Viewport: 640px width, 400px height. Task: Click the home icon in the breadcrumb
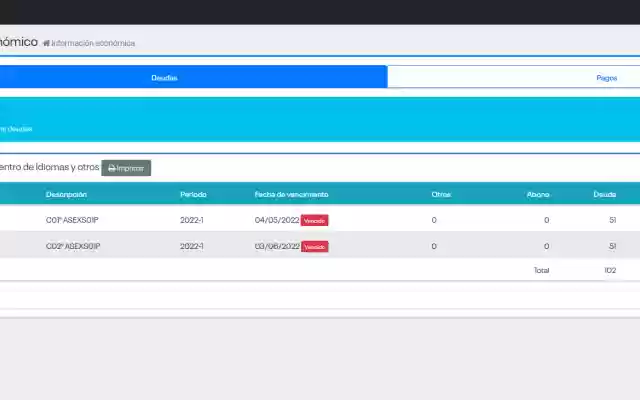46,43
